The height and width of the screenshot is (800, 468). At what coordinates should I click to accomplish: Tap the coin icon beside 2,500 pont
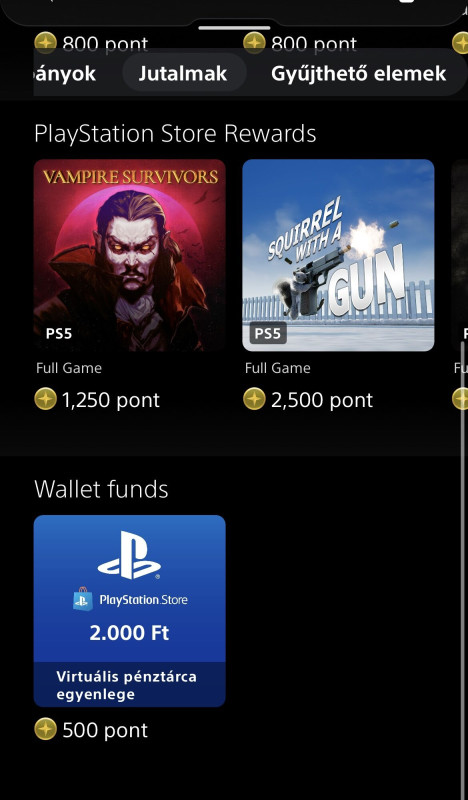pyautogui.click(x=254, y=399)
